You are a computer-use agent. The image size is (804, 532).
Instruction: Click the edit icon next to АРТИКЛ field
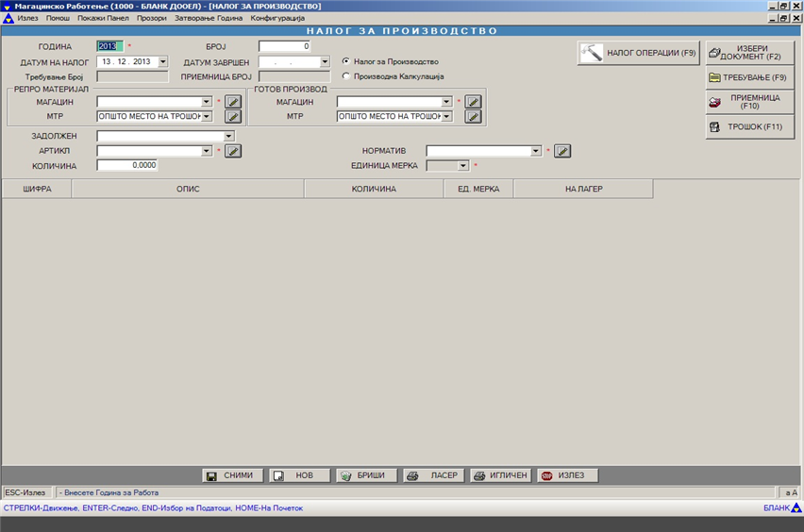click(233, 151)
